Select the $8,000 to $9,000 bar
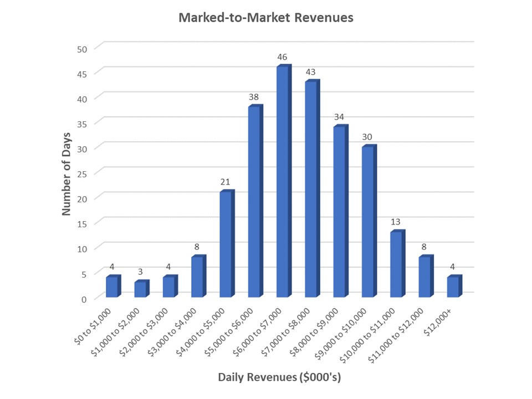The image size is (532, 399). pos(339,212)
